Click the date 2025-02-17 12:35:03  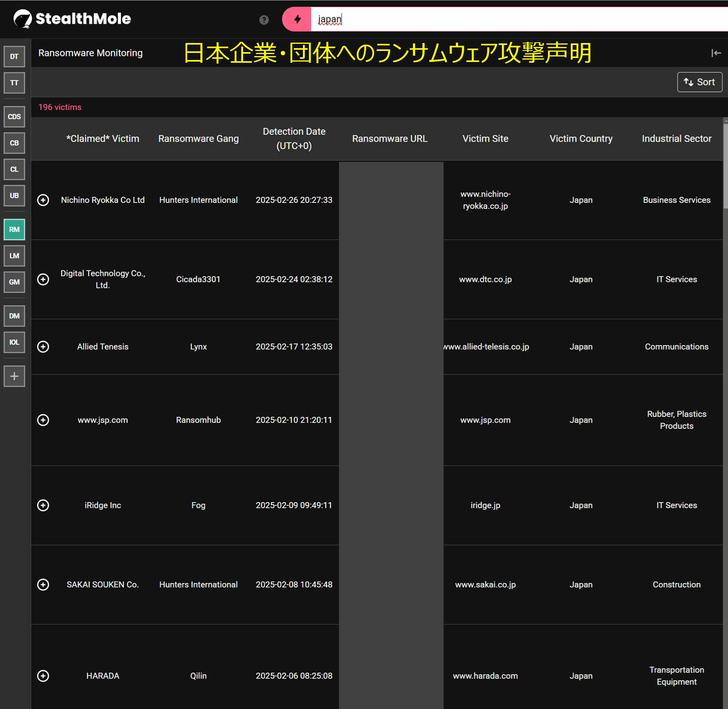[294, 347]
